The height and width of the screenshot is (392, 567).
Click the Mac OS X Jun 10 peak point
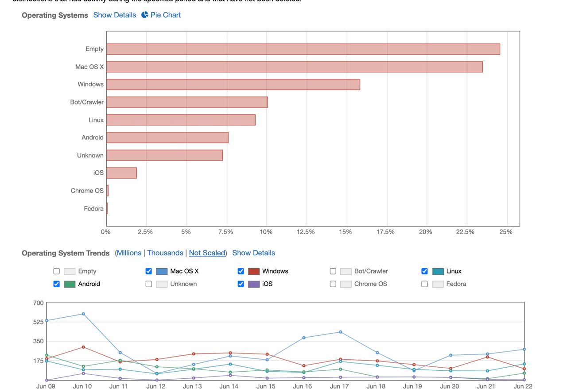[83, 314]
